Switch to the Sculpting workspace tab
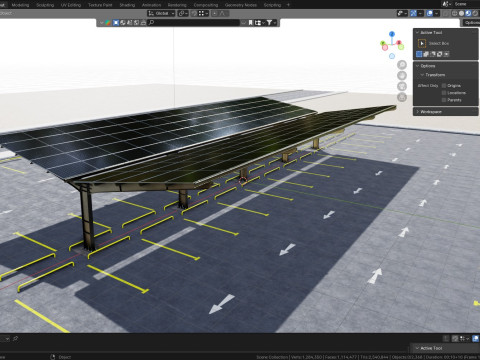 pos(45,5)
